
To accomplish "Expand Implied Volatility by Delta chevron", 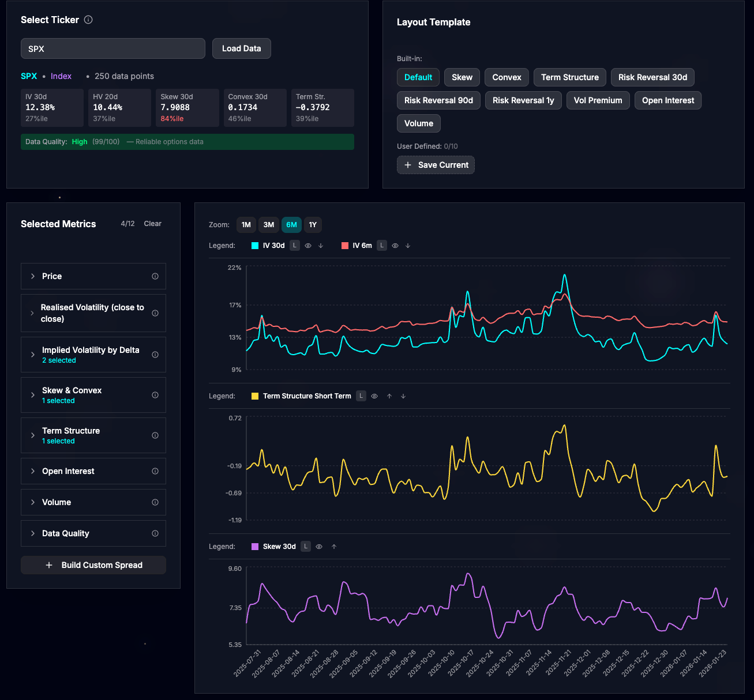I will tap(33, 355).
